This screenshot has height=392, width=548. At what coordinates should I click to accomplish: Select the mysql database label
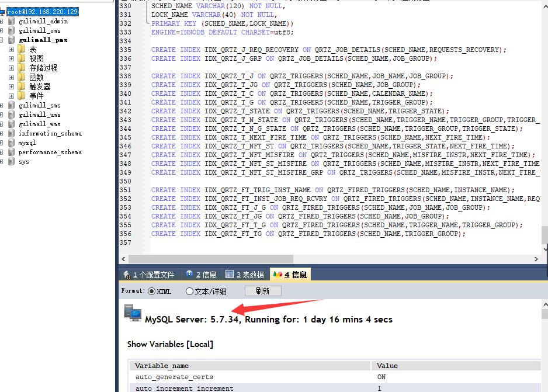(x=27, y=143)
